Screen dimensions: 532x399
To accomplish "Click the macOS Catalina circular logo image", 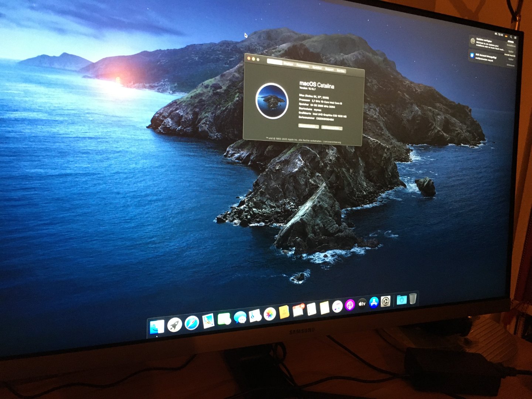I will click(x=272, y=101).
